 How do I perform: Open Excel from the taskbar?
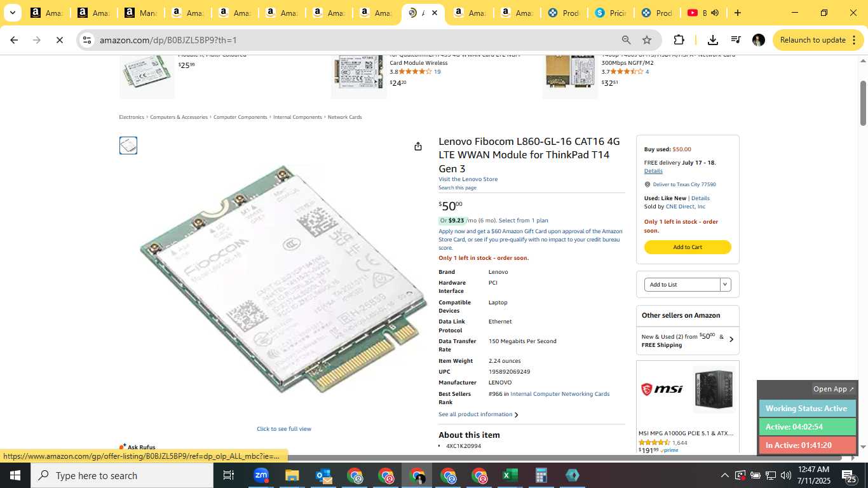[x=510, y=475]
